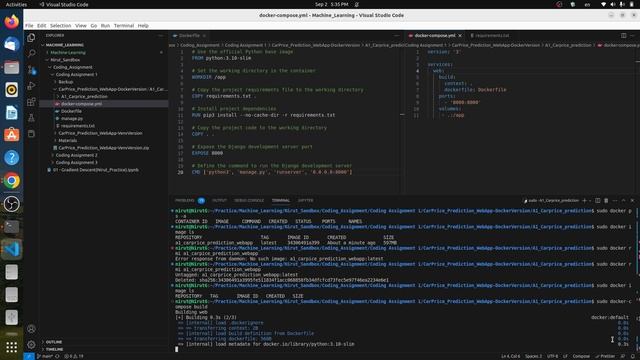Expand the Machine Learning folder
The height and width of the screenshot is (360, 640).
(68, 52)
